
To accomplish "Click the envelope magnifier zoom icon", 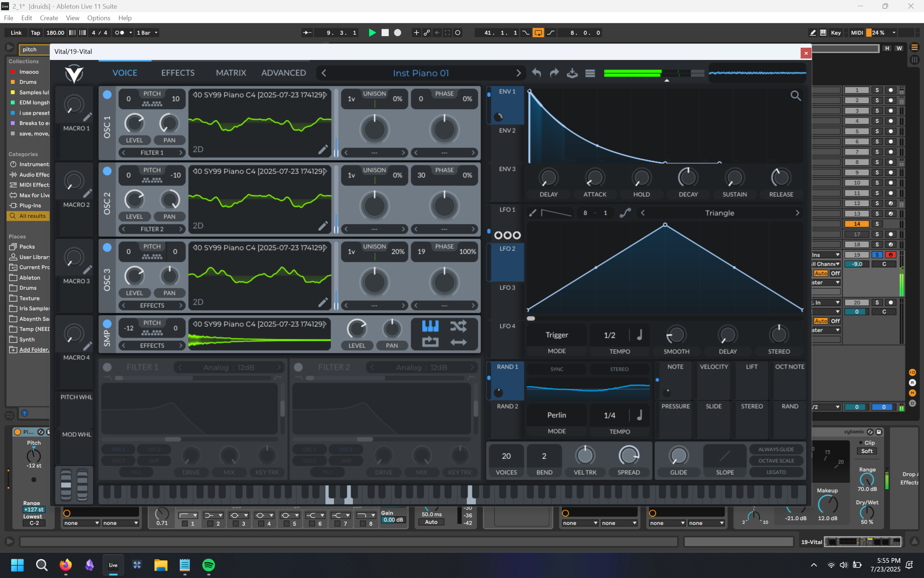I will 796,96.
